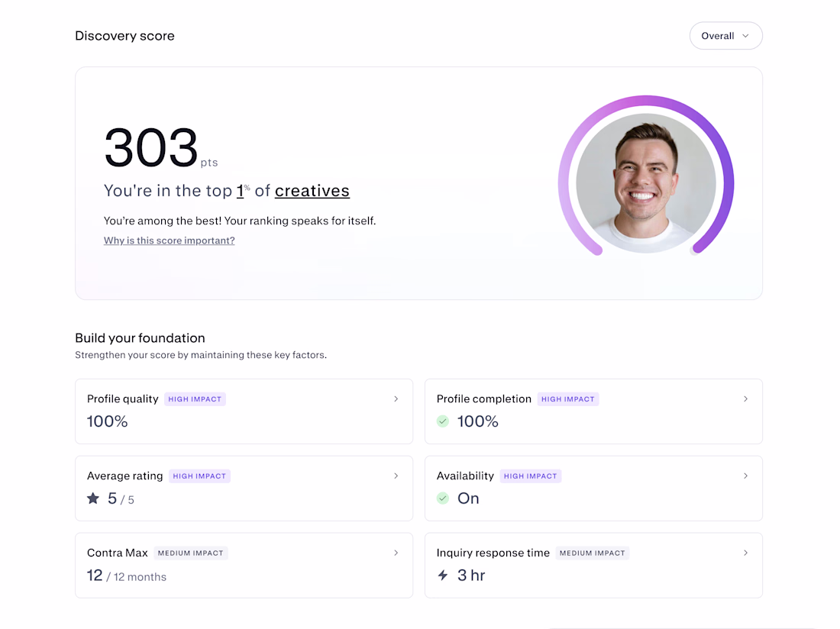Click the star icon in Average rating
This screenshot has height=629, width=840.
click(x=93, y=498)
